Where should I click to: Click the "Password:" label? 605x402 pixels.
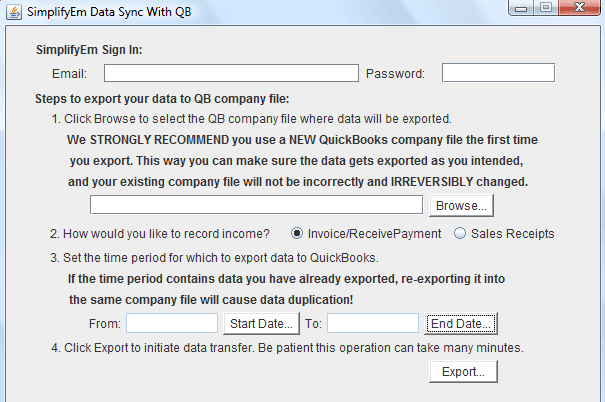pos(395,73)
